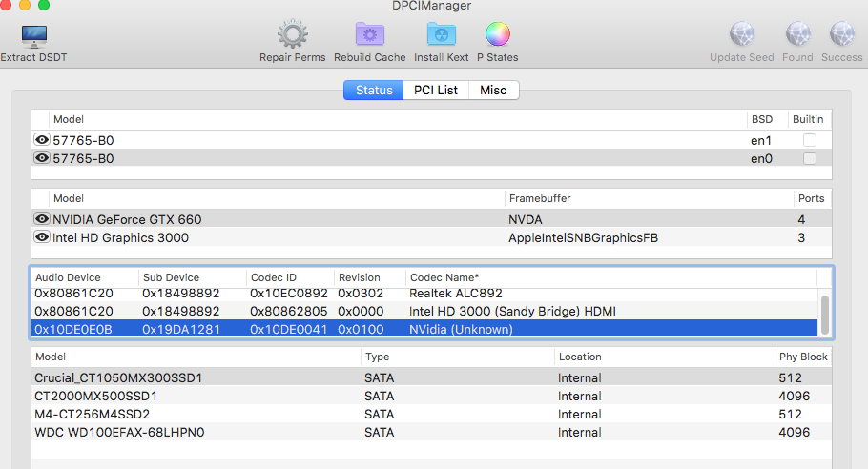Click the Success globe icon

pos(842,34)
